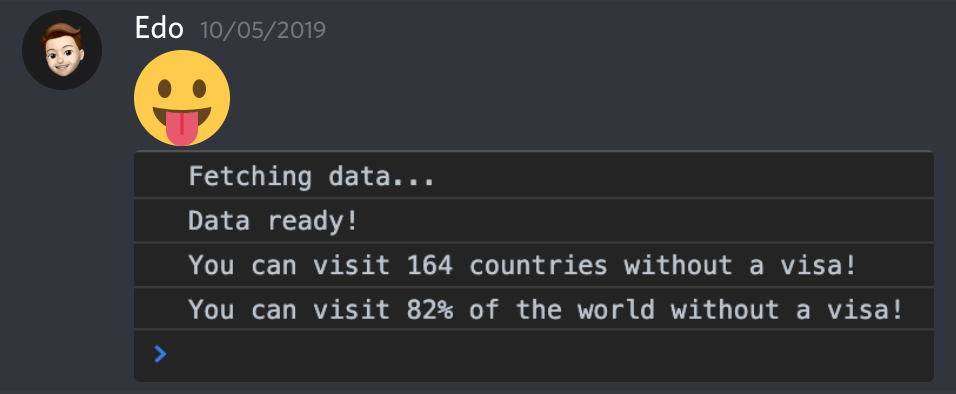Click the word "ready!" in the second line
956x394 pixels.
point(313,221)
